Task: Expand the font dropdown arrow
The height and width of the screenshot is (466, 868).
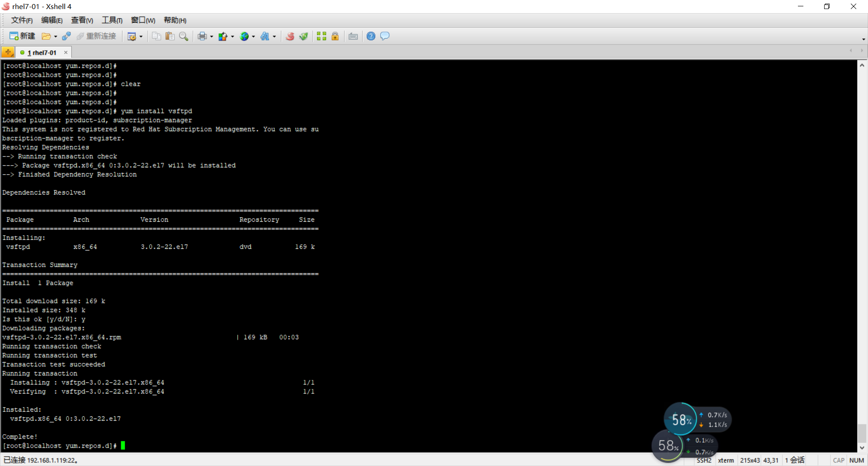Action: pos(274,37)
